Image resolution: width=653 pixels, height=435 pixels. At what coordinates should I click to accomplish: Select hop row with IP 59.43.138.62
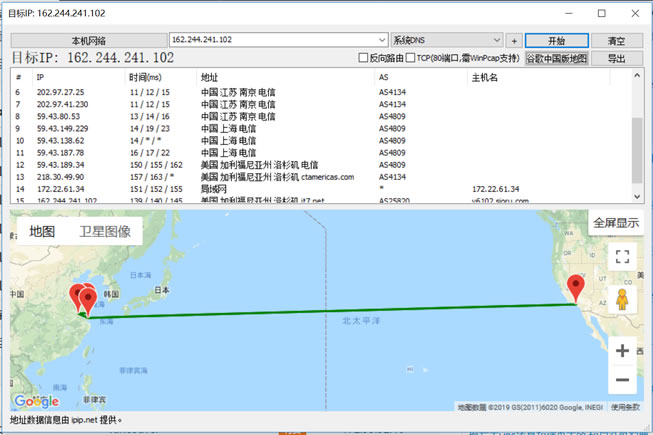pos(321,141)
